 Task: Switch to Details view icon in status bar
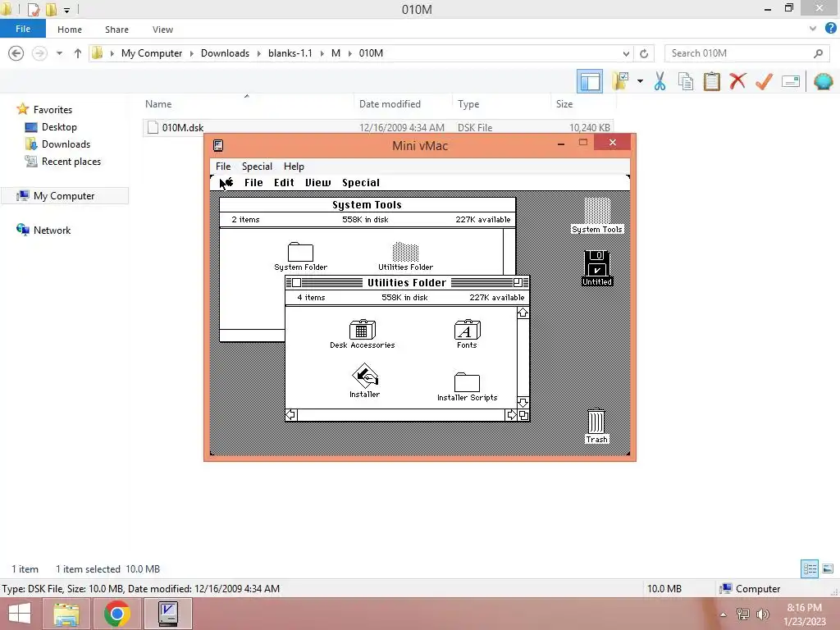click(810, 569)
